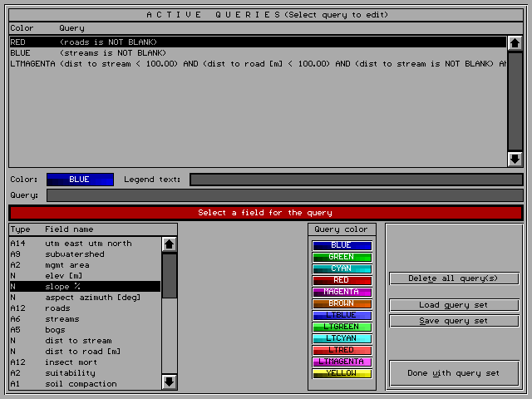Focus the Legend text input field

coord(357,180)
